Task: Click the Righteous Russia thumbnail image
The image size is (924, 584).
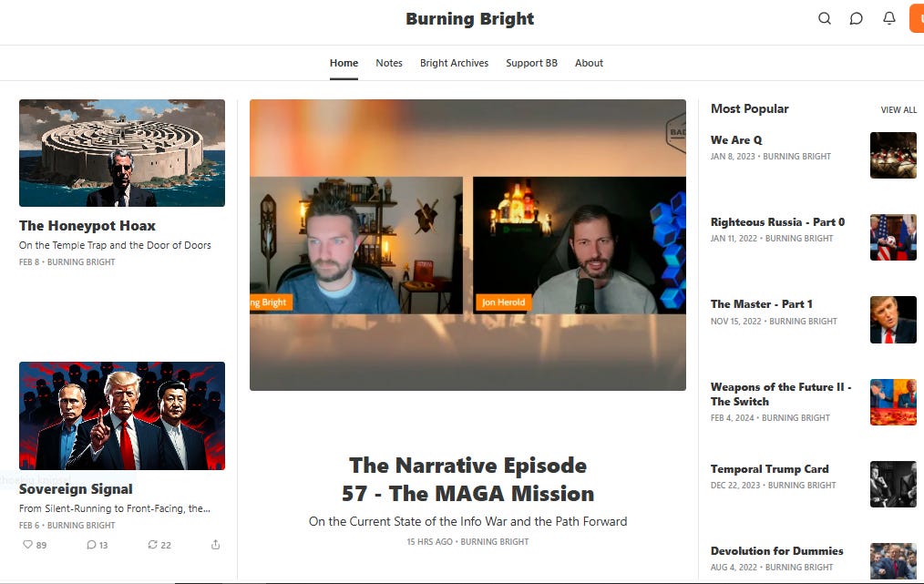Action: (x=893, y=238)
